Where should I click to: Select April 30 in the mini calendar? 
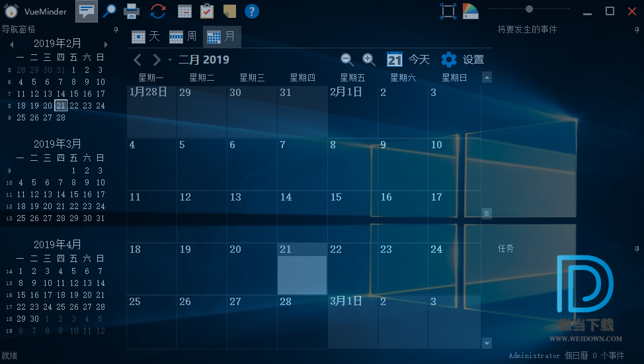pos(34,319)
